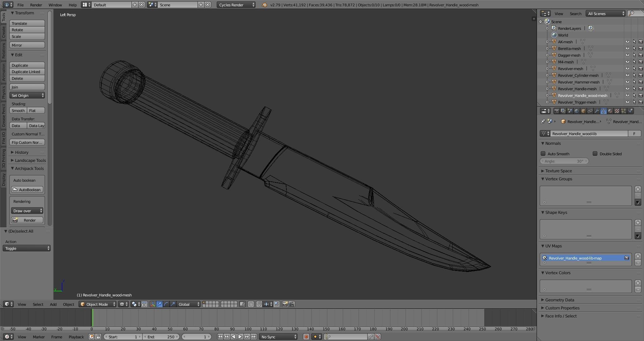Click the Translate button
The image size is (644, 341).
[27, 23]
